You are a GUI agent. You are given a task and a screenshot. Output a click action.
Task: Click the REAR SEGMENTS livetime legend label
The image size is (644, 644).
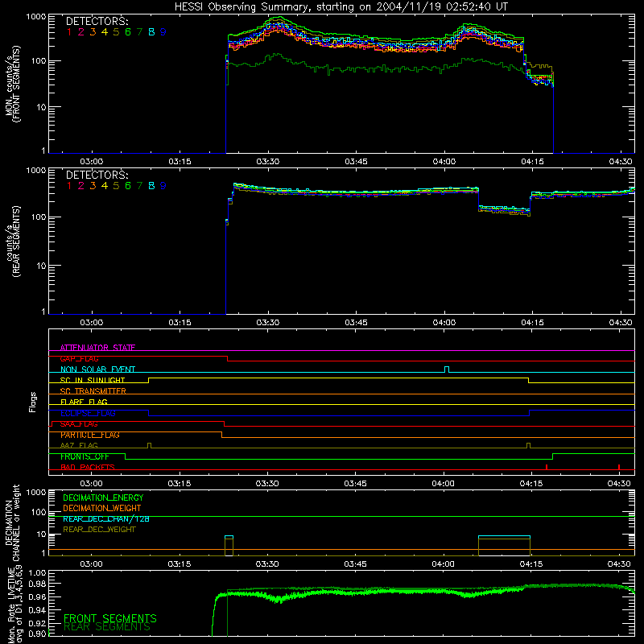107,627
